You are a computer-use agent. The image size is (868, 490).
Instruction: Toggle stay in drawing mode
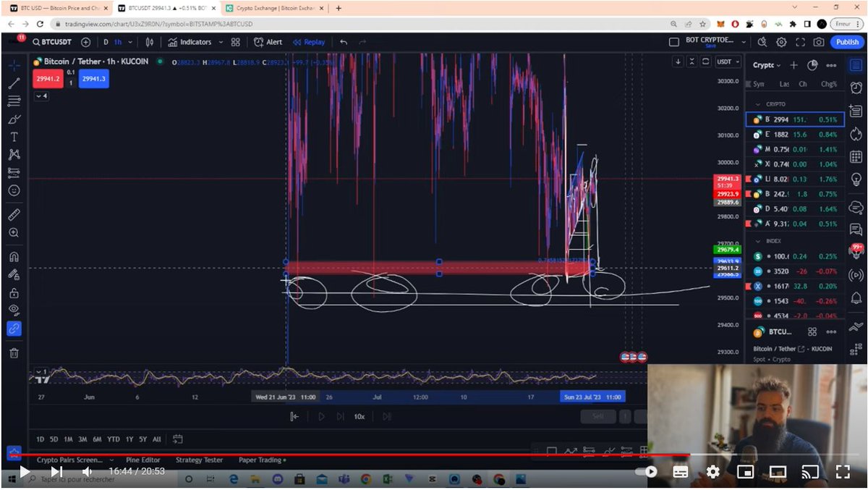(14, 274)
